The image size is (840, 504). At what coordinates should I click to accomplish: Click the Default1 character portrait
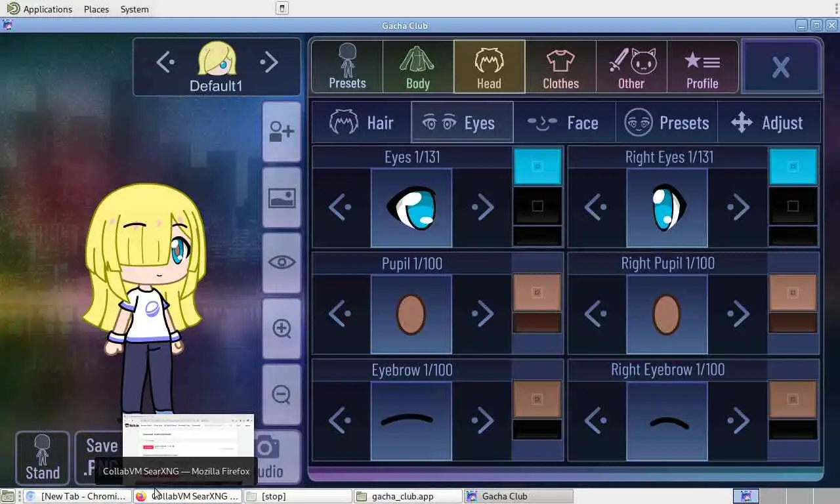[217, 58]
